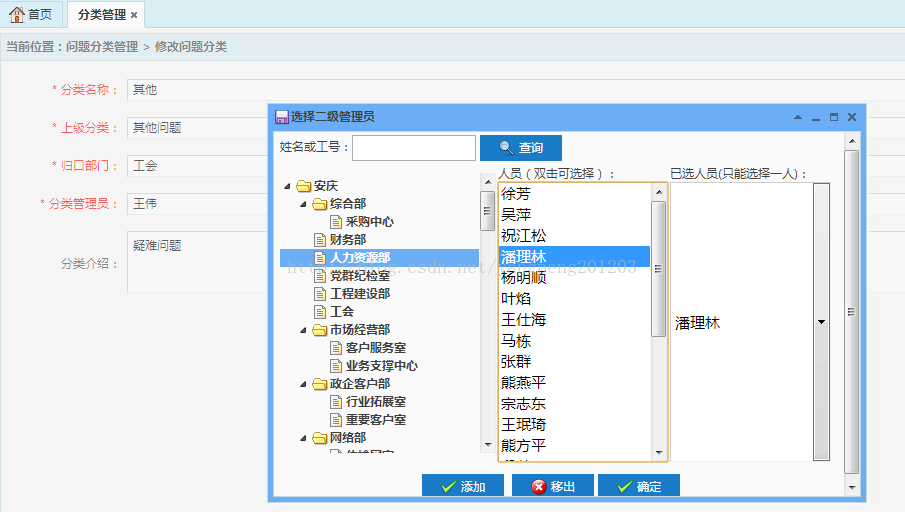905x512 pixels.
Task: Collapse the 市场经营部 tree node arrow
Action: [303, 330]
